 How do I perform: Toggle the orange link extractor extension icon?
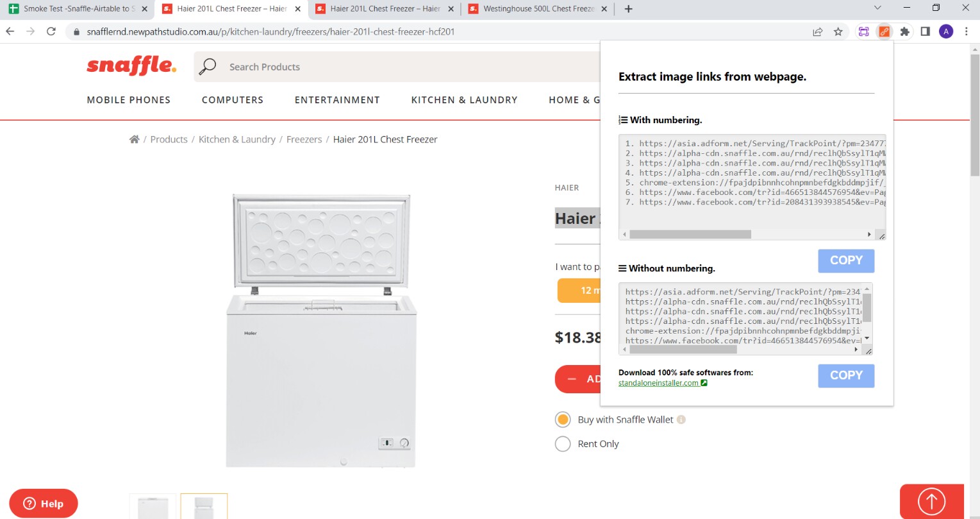tap(884, 31)
